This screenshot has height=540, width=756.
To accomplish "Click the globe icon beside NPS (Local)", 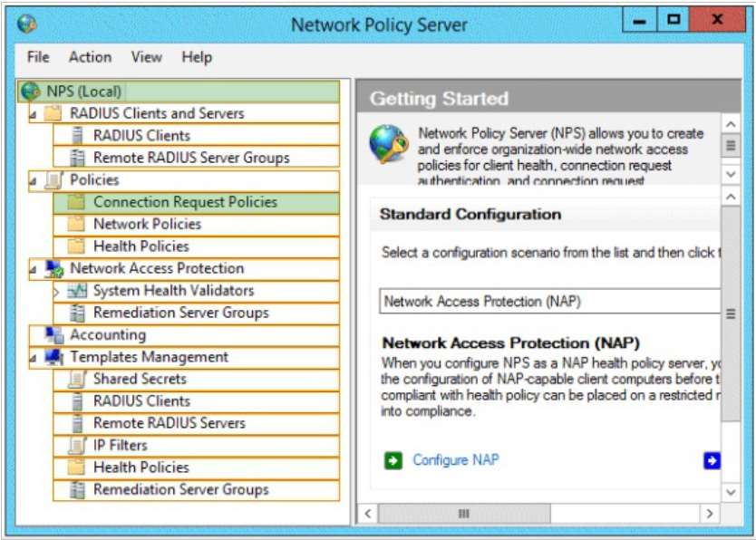I will (31, 91).
